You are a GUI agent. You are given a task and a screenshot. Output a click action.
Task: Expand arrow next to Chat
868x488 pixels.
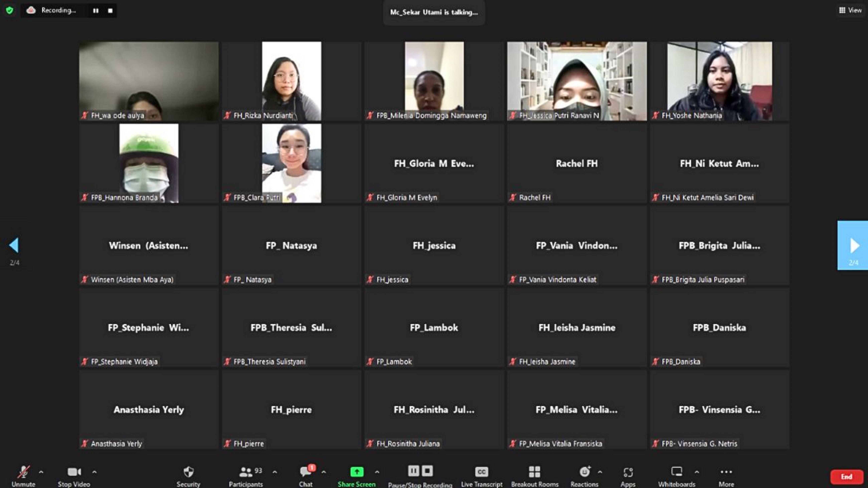324,472
